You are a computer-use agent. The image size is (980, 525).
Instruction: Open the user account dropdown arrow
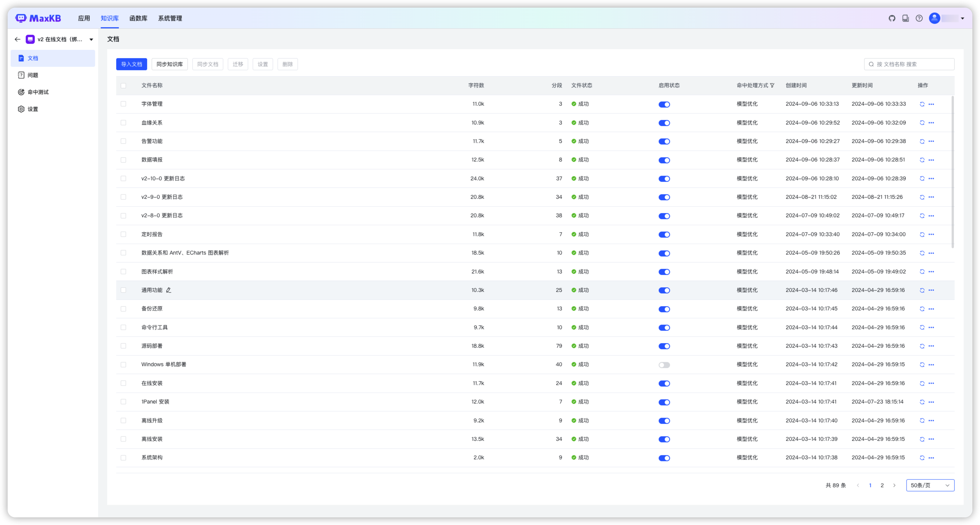(962, 18)
